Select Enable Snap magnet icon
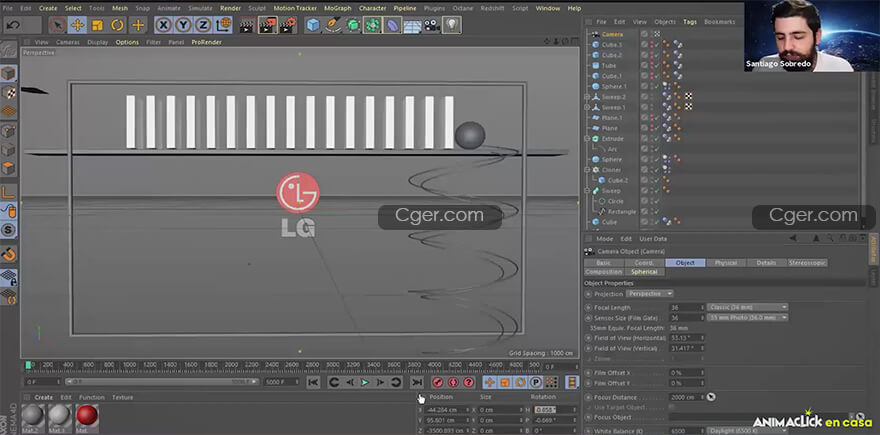The width and height of the screenshot is (880, 435). [x=8, y=254]
